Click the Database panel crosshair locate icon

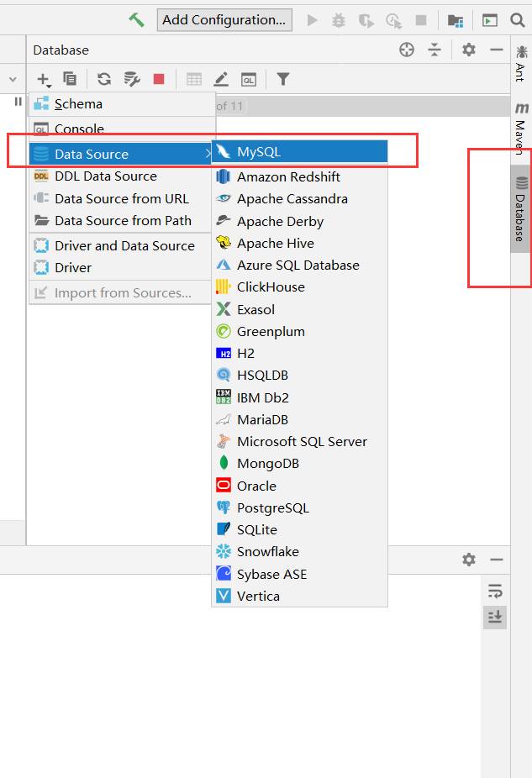point(407,50)
